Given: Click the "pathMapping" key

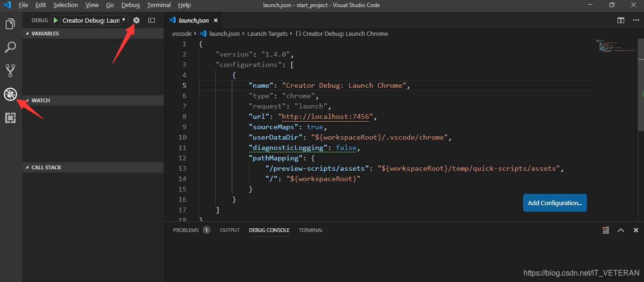Looking at the screenshot, I should pyautogui.click(x=276, y=158).
